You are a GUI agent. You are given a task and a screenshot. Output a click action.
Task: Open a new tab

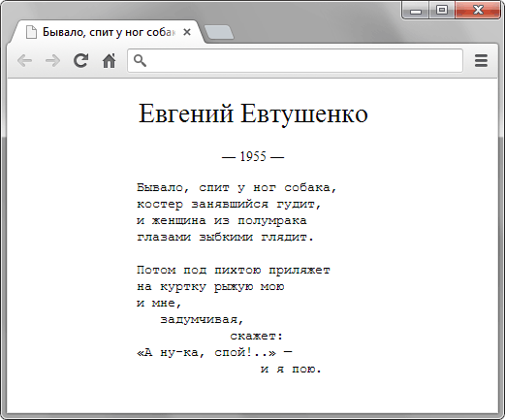tap(219, 33)
